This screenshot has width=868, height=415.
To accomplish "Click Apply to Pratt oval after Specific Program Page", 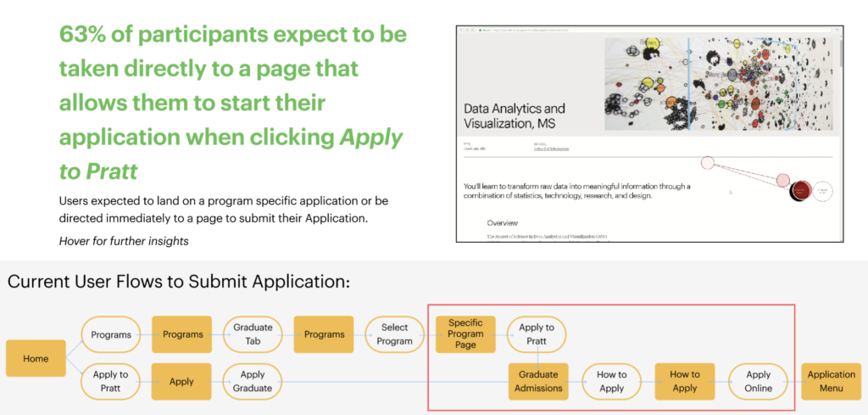I will [x=537, y=334].
